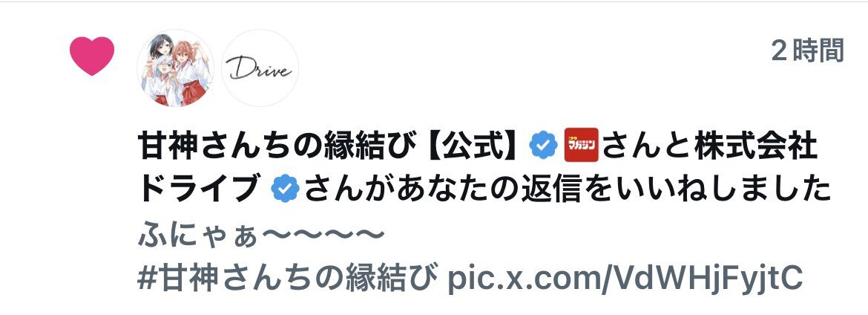Click the 【公式】 label in the account name
This screenshot has width=868, height=315.
coord(470,146)
